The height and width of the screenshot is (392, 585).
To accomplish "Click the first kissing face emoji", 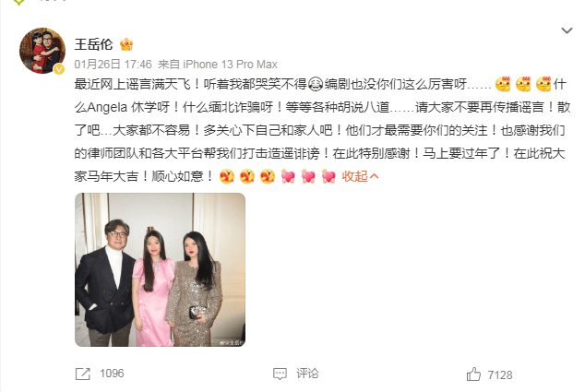I will [227, 176].
